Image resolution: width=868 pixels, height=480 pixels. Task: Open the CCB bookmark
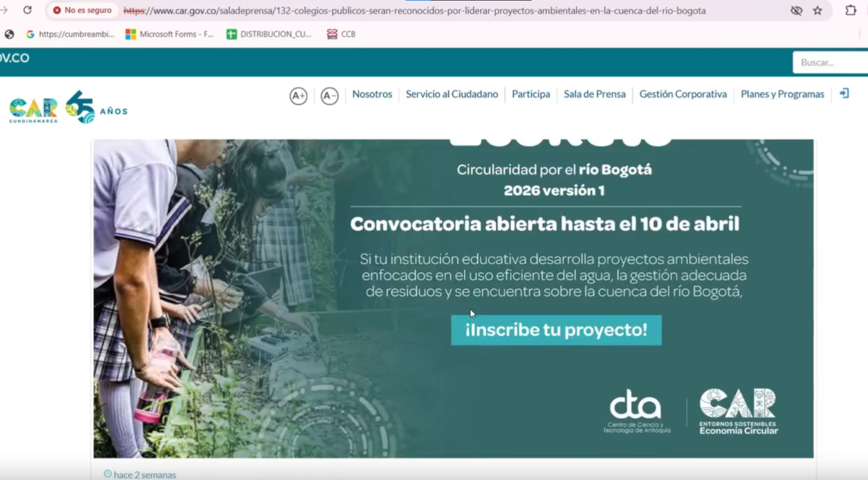(341, 34)
